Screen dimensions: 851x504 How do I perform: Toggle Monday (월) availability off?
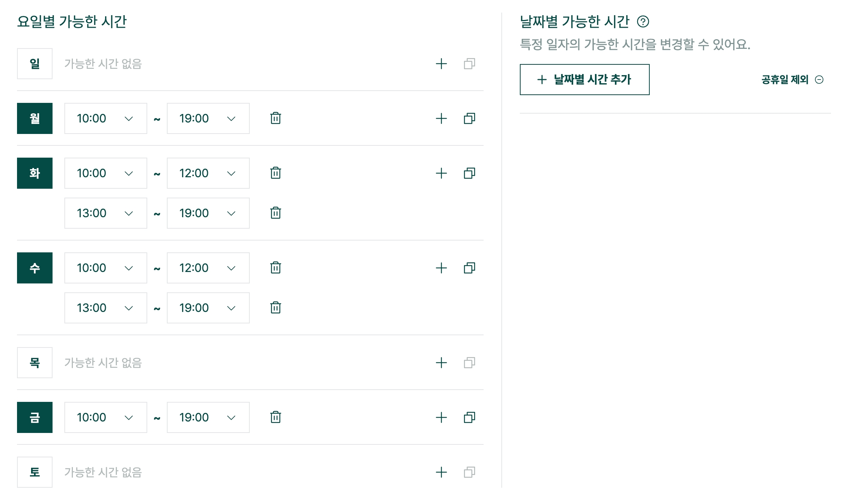click(x=35, y=118)
